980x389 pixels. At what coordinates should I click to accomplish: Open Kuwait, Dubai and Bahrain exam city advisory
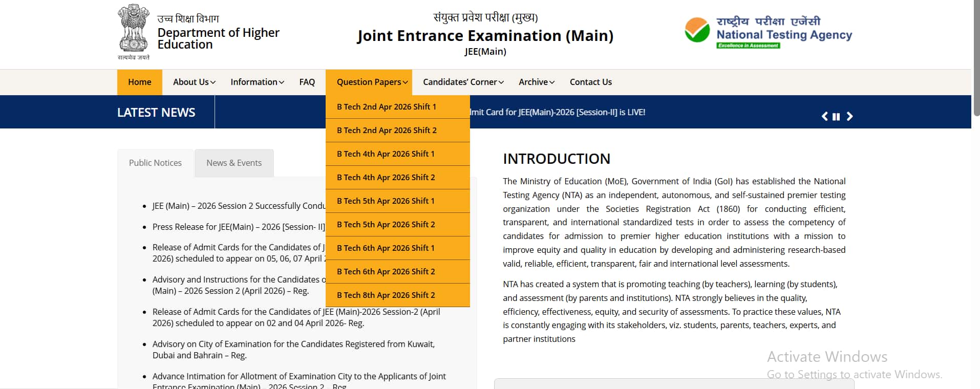click(293, 350)
